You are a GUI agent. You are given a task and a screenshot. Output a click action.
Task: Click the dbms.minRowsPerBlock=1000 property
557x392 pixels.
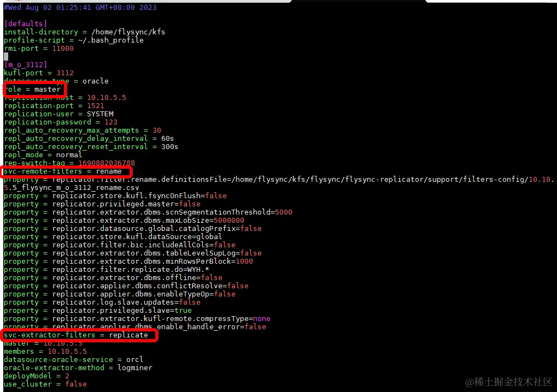[128, 261]
